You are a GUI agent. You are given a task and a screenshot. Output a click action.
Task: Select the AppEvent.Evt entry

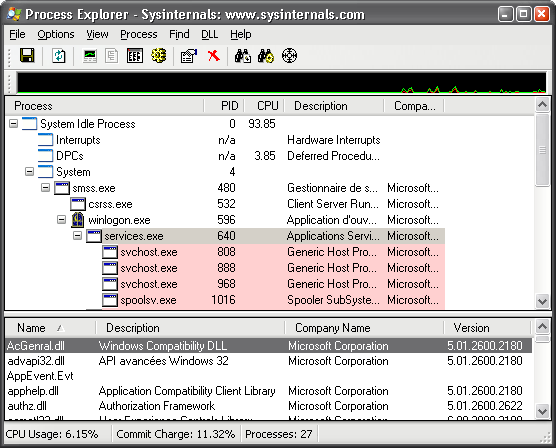coord(269,376)
